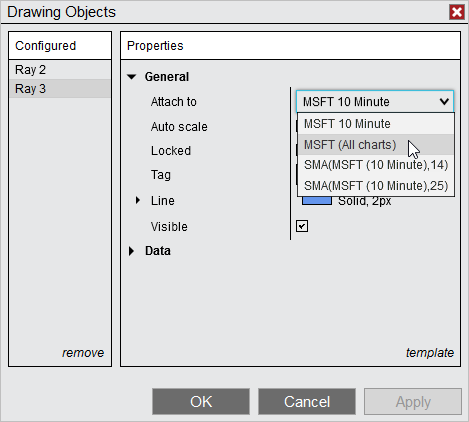Confirm with the OK button

tap(201, 402)
